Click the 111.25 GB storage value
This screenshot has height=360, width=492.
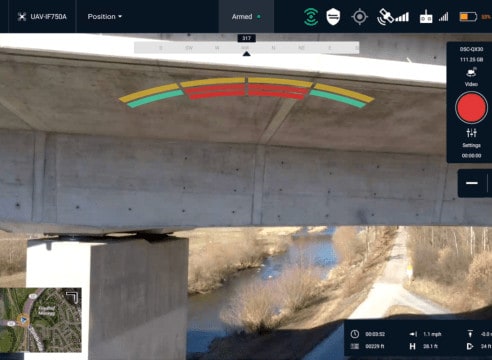(x=471, y=60)
